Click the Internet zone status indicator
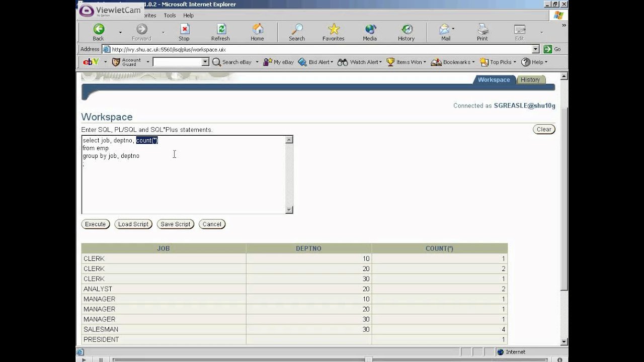The width and height of the screenshot is (644, 362). click(x=511, y=352)
